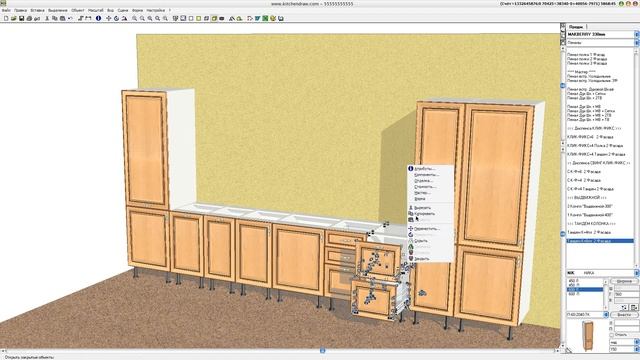
Task: Click the yellow smiley-like toolbar icon
Action: coord(273,18)
